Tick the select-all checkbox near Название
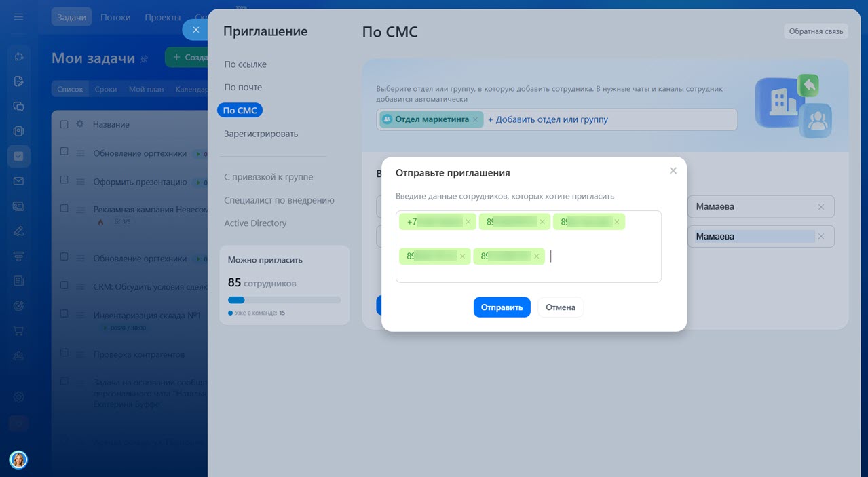Viewport: 868px width, 477px height. coord(64,124)
